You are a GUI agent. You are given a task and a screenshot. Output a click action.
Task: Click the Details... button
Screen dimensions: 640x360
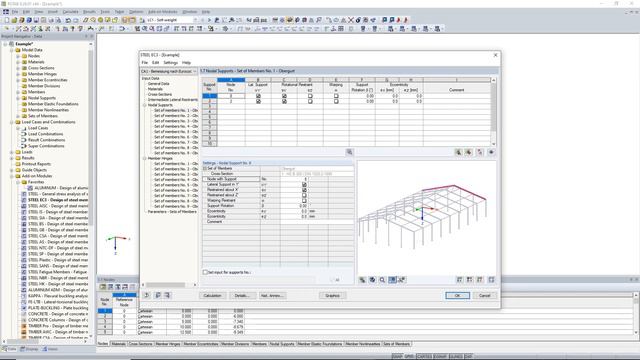tap(242, 295)
